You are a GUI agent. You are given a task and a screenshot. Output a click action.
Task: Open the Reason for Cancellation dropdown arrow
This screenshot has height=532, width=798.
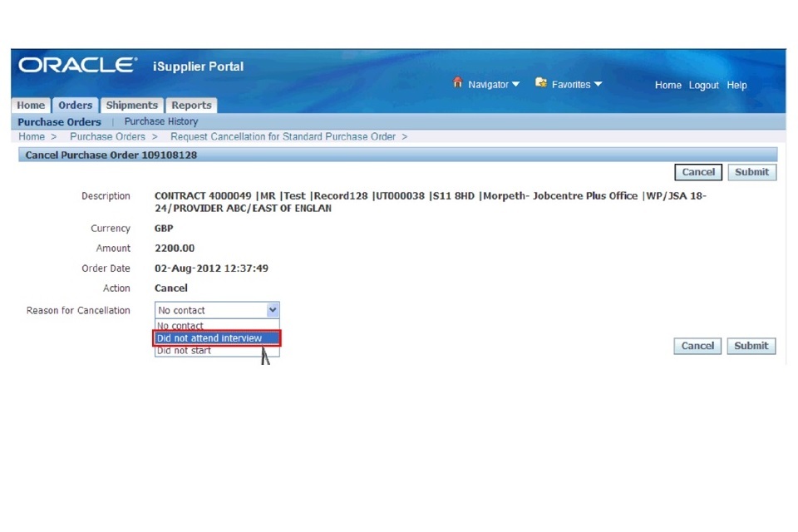[273, 310]
